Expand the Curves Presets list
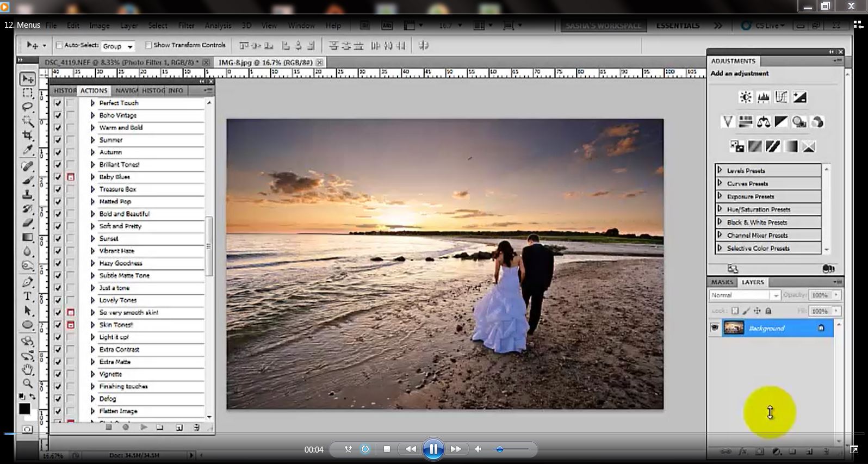868x464 pixels. (x=720, y=183)
